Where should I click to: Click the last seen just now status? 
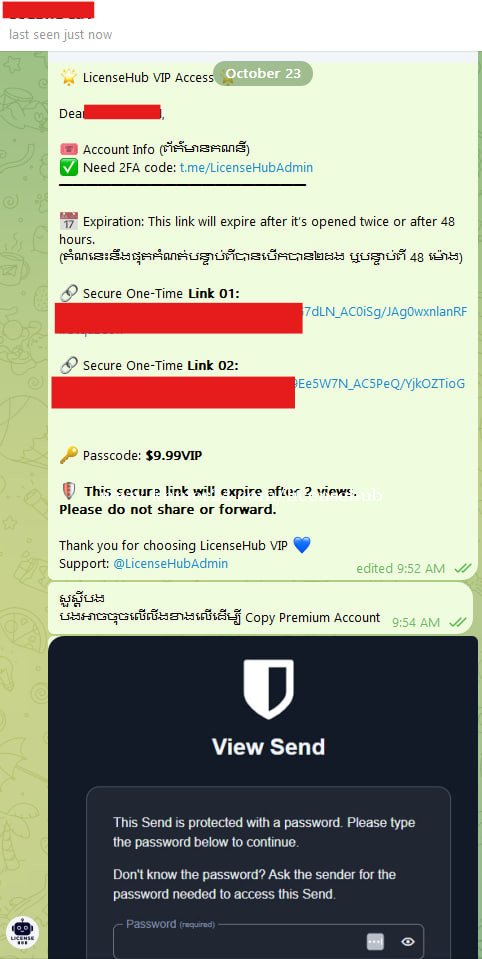click(61, 35)
